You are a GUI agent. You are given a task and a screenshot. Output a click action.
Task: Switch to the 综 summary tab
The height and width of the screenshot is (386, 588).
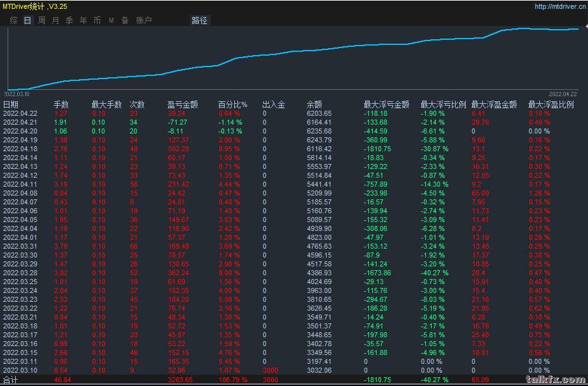point(13,20)
